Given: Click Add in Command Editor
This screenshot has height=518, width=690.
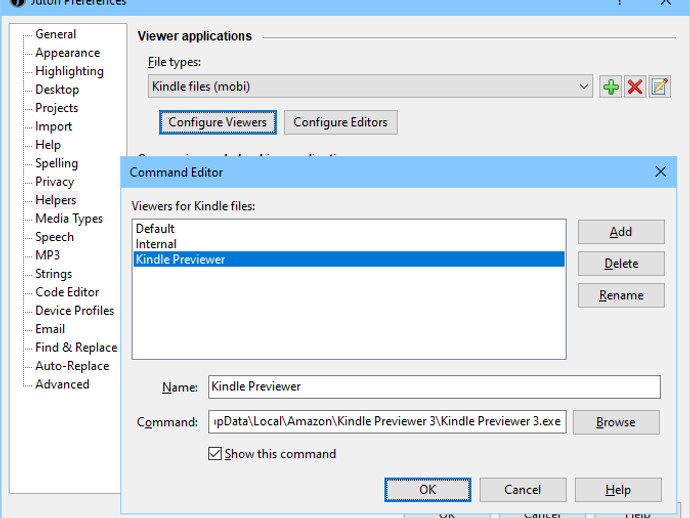Looking at the screenshot, I should coord(621,232).
